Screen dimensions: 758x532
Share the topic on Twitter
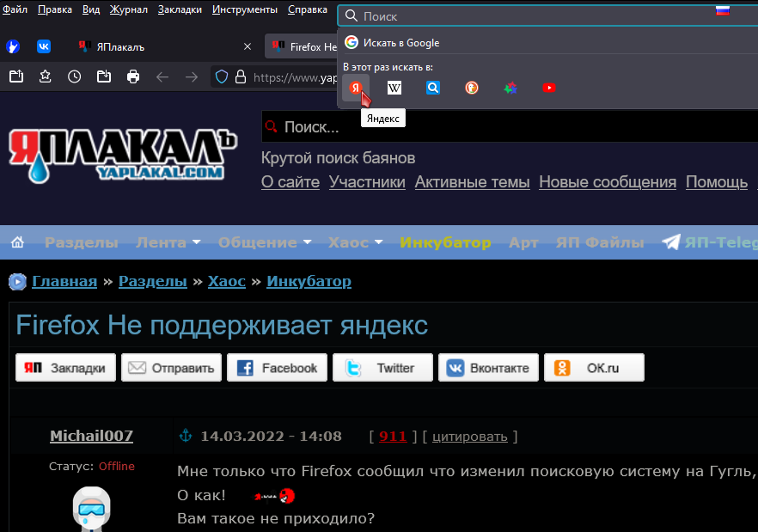[x=383, y=368]
